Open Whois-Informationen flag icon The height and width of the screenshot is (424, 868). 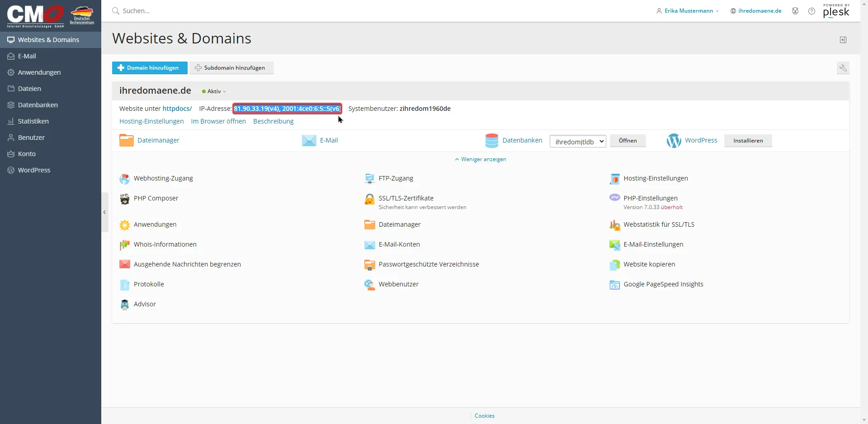tap(125, 245)
